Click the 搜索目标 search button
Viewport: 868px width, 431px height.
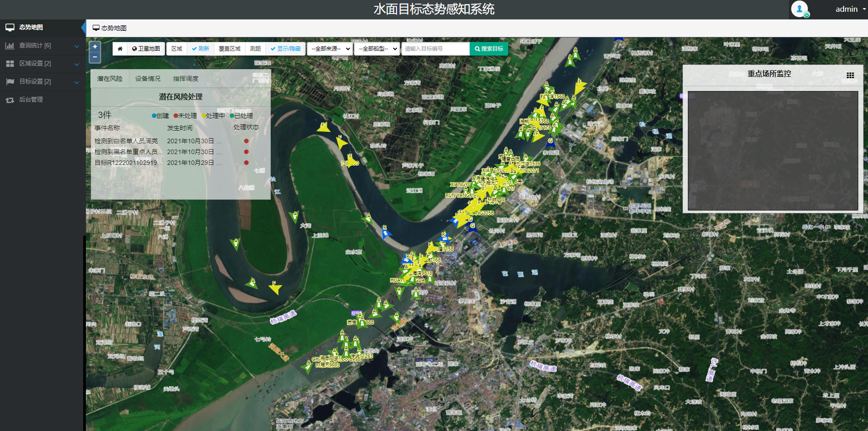click(x=489, y=49)
